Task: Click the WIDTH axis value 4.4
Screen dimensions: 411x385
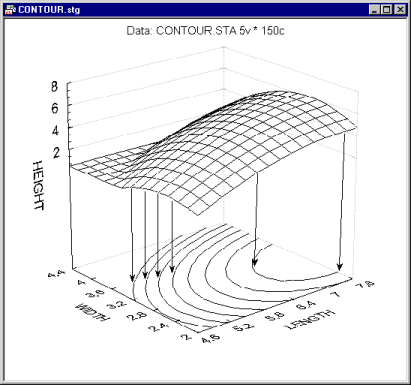Action: click(57, 274)
